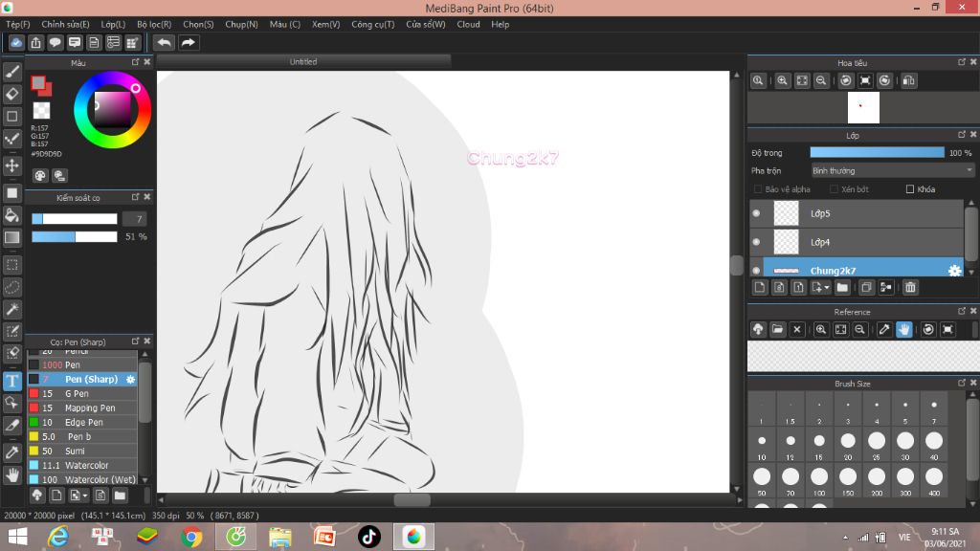Pick the Sumi brush
The width and height of the screenshot is (980, 551).
tap(82, 452)
